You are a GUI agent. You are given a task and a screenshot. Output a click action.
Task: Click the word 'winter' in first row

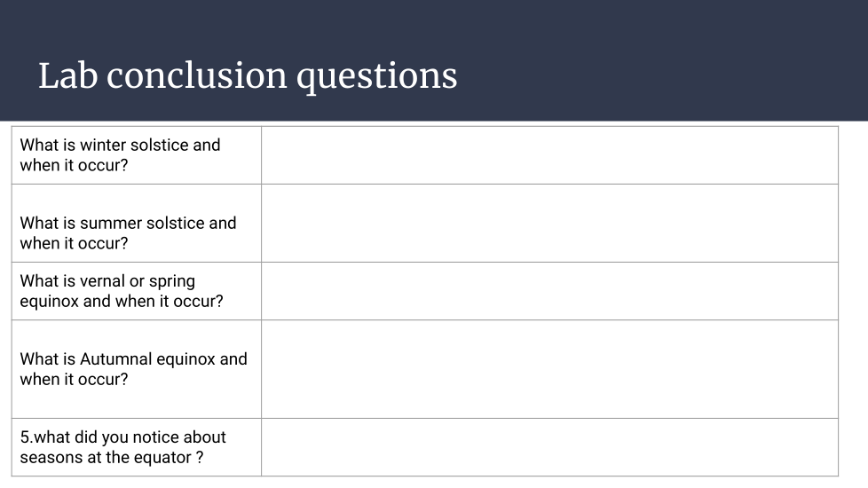point(103,146)
